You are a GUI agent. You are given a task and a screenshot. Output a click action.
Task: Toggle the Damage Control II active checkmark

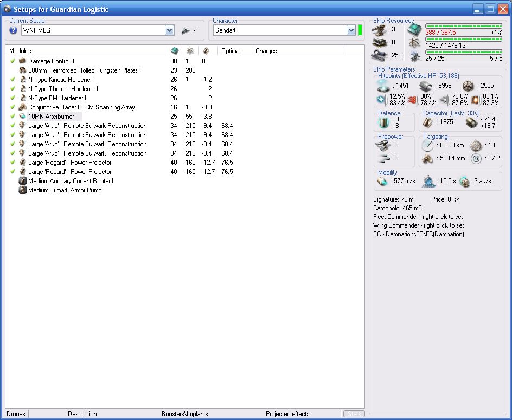(x=12, y=61)
